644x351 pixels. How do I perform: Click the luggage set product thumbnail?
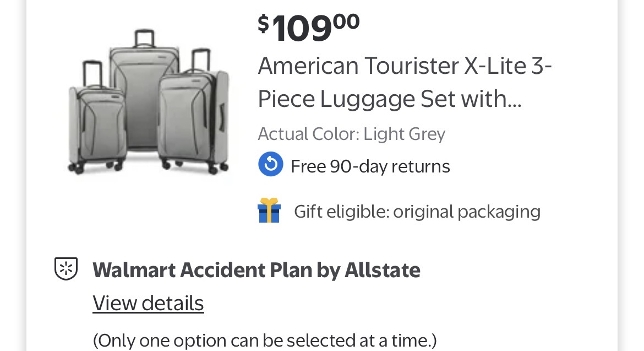(149, 102)
